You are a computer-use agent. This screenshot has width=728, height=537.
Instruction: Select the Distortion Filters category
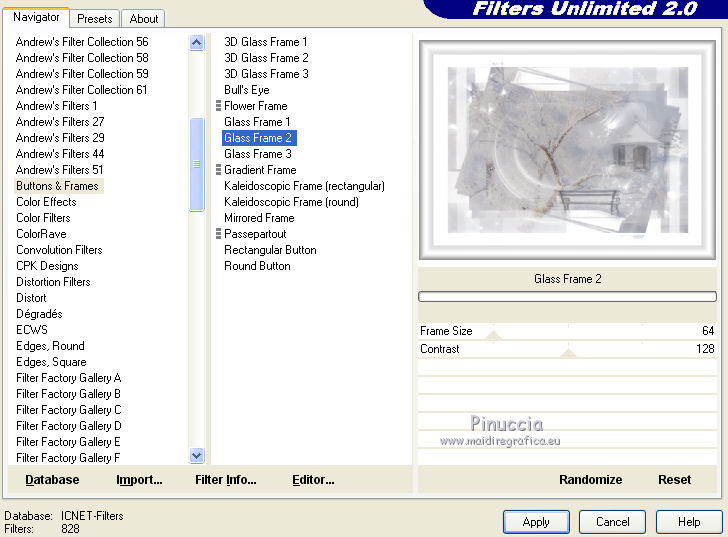pos(53,282)
